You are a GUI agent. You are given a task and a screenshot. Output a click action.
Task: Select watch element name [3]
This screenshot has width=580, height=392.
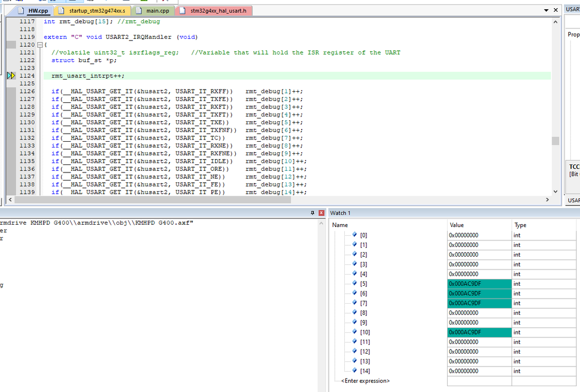click(x=363, y=264)
